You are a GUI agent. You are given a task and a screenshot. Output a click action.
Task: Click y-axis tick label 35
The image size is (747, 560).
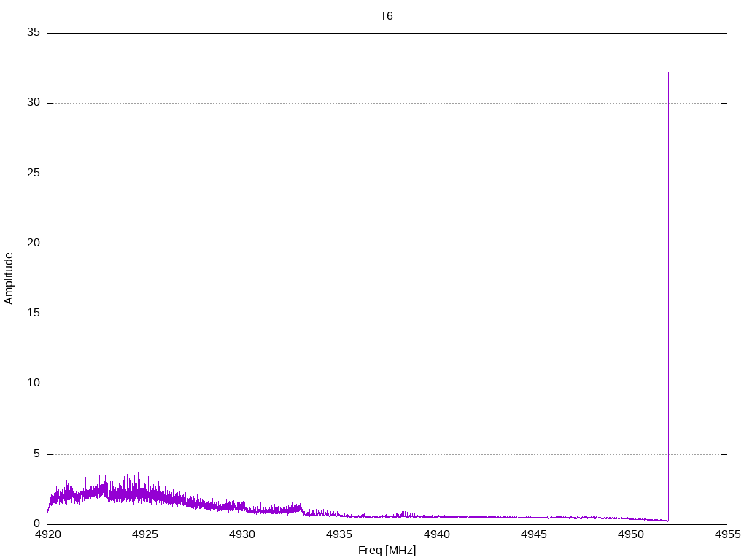pyautogui.click(x=34, y=32)
